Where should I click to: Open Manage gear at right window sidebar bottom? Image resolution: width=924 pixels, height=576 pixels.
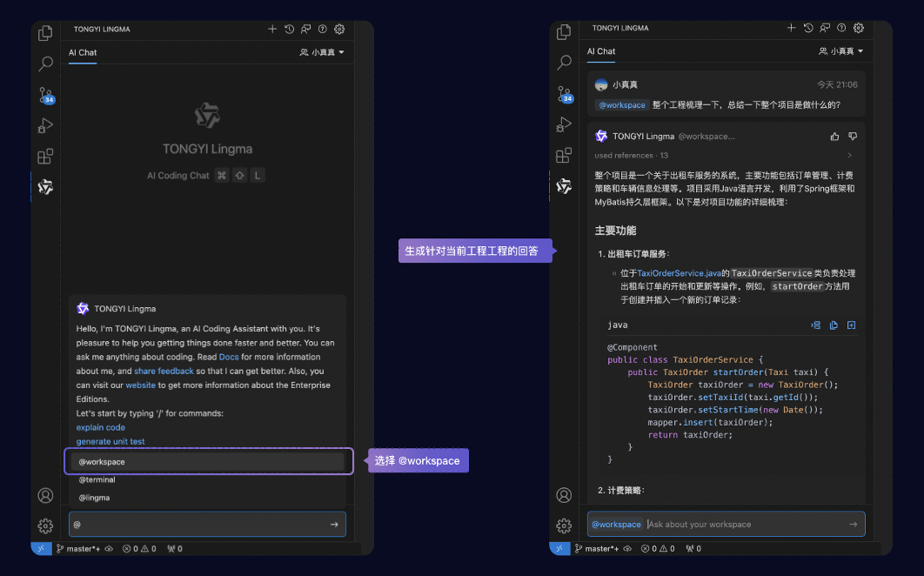pyautogui.click(x=564, y=526)
